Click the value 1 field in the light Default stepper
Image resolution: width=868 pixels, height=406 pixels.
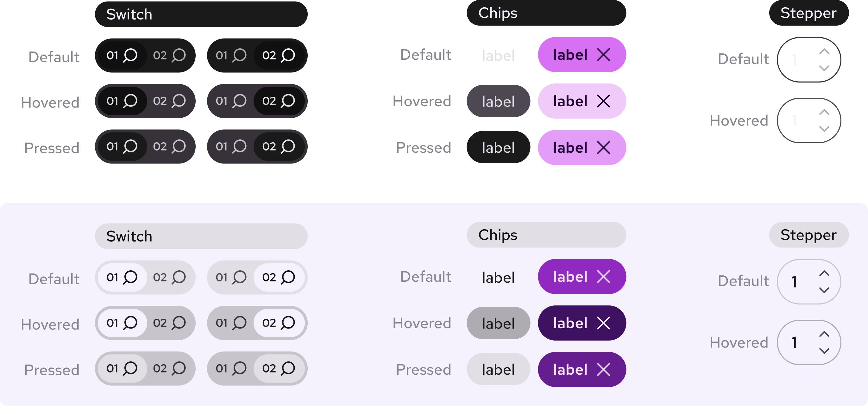click(795, 282)
